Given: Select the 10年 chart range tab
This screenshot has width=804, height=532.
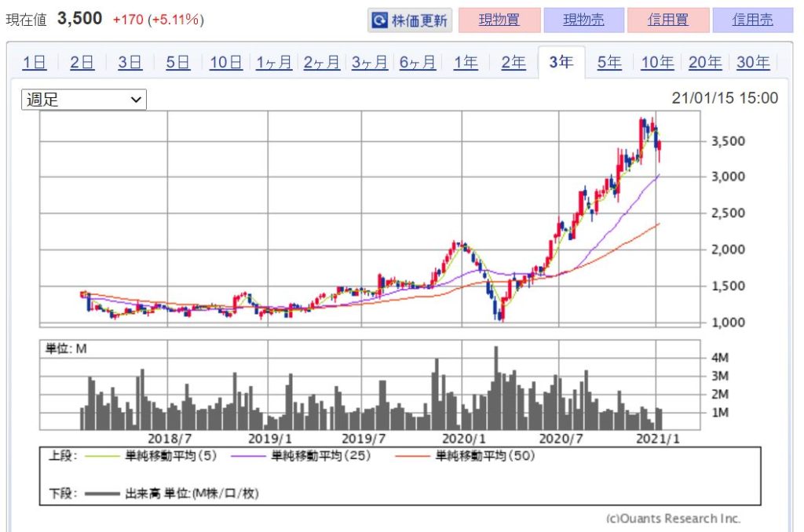Looking at the screenshot, I should pyautogui.click(x=657, y=63).
